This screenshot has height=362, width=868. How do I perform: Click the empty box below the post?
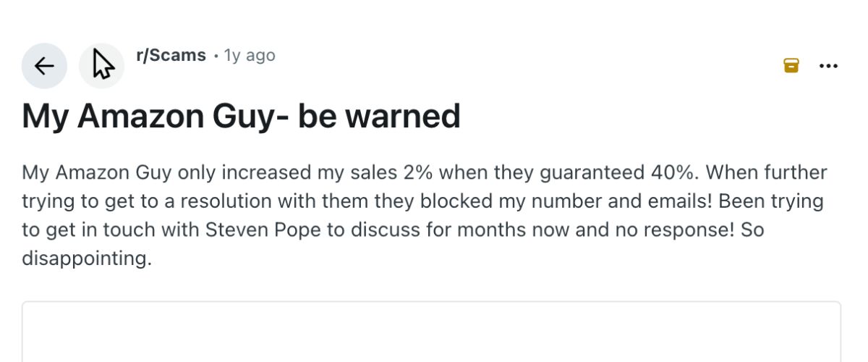(x=431, y=332)
